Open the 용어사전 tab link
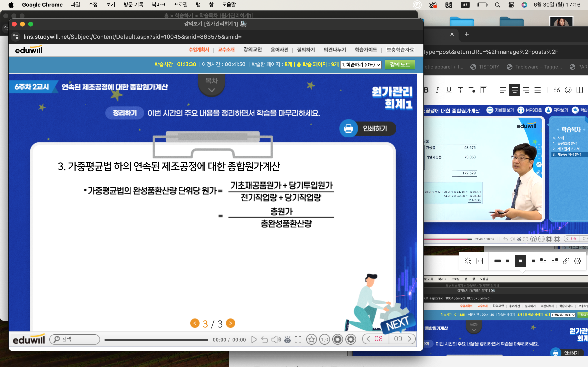This screenshot has height=367, width=588. pyautogui.click(x=279, y=50)
